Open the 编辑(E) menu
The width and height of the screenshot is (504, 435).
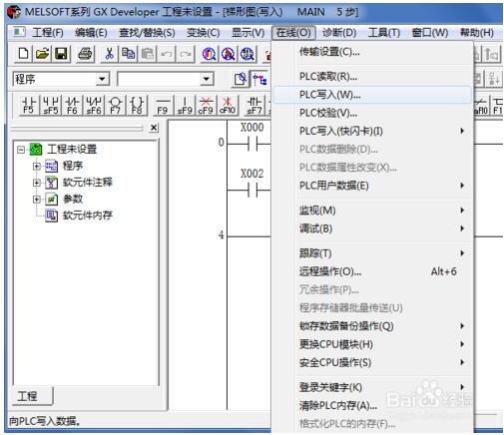pyautogui.click(x=91, y=33)
